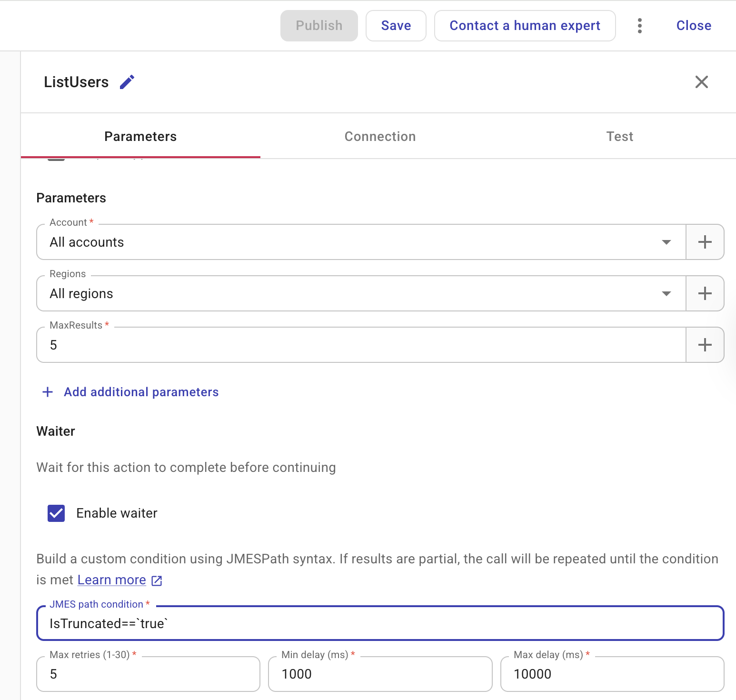This screenshot has height=700, width=736.
Task: Click the plus button beside Regions field
Action: (x=705, y=293)
